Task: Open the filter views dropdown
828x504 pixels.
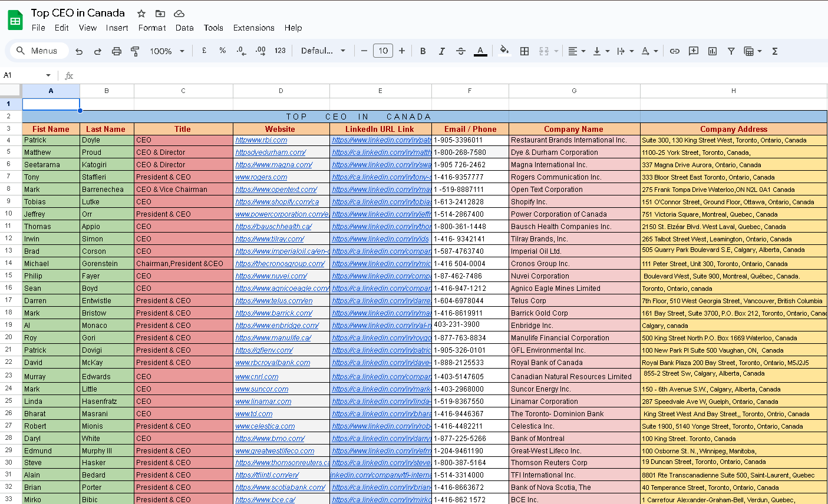Action: point(753,51)
